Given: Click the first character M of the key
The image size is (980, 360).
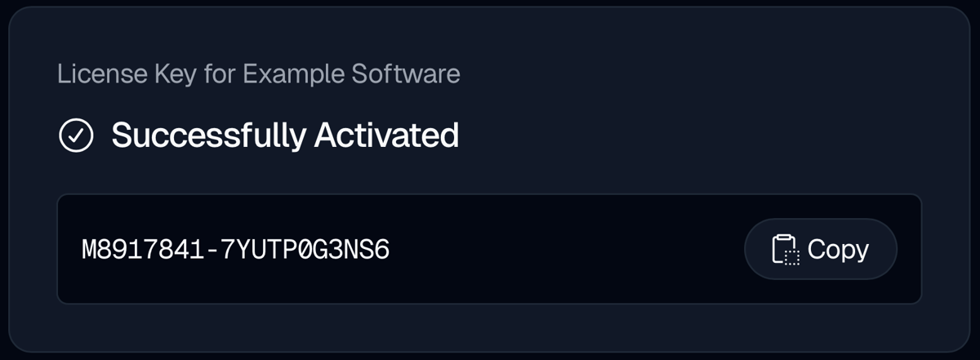Looking at the screenshot, I should point(90,250).
